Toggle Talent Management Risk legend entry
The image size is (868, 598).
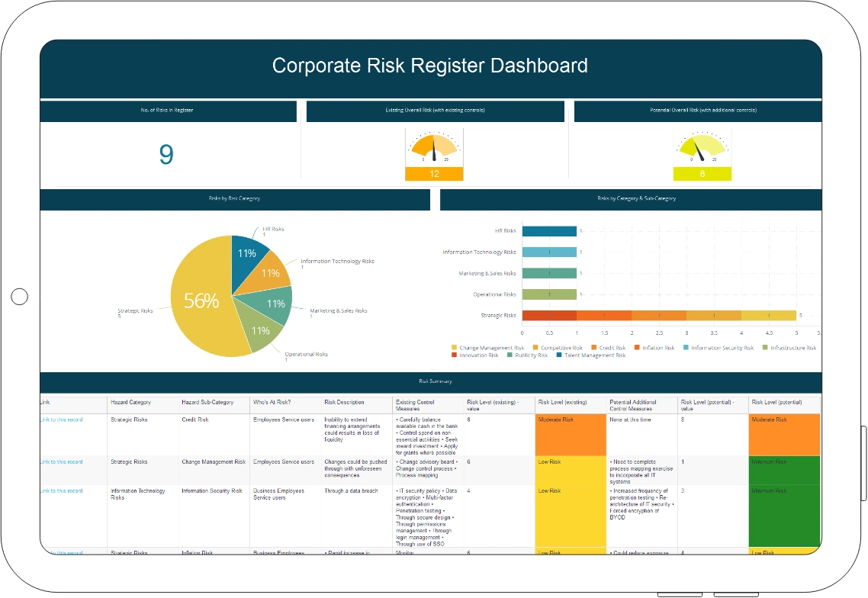(591, 355)
